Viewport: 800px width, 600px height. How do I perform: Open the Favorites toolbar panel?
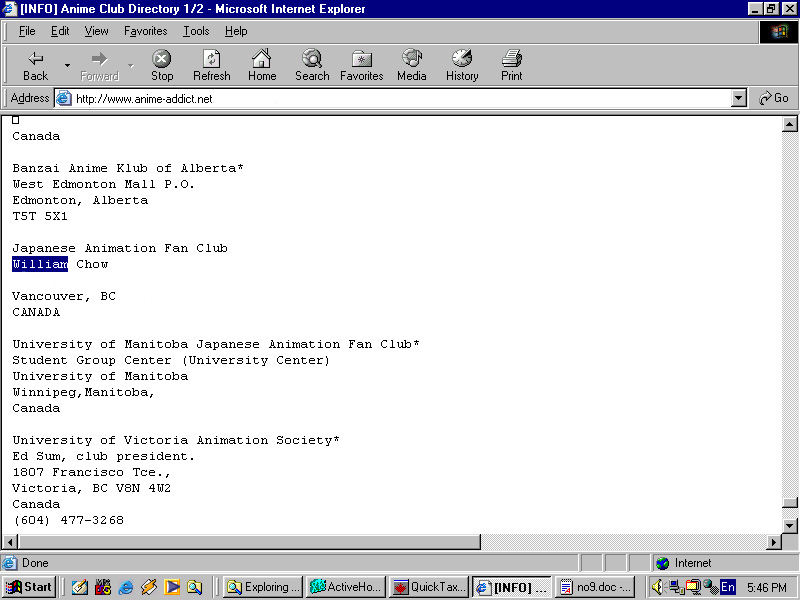click(362, 66)
